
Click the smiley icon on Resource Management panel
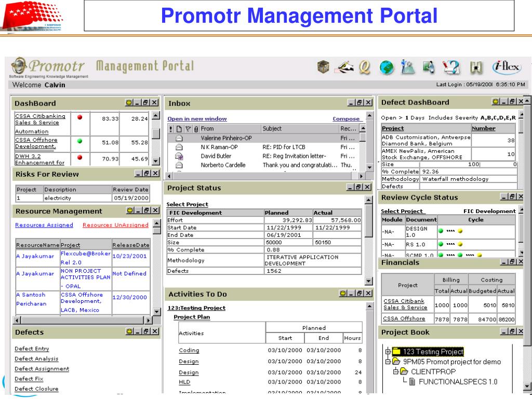tap(130, 210)
